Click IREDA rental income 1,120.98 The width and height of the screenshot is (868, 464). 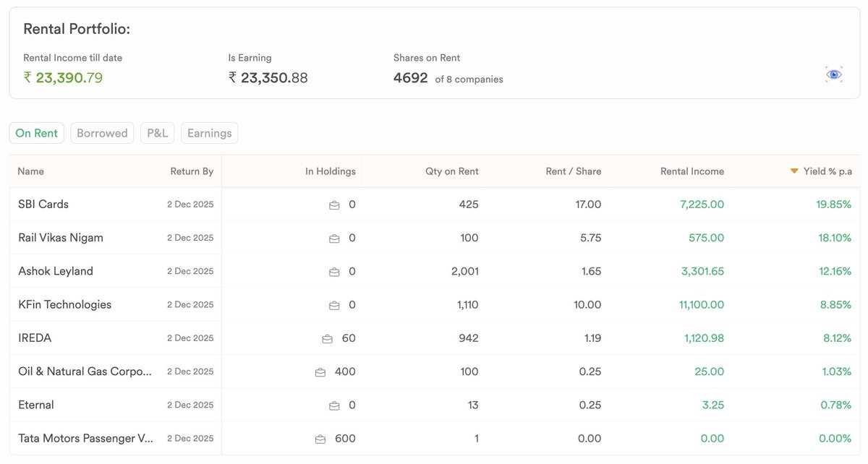704,338
